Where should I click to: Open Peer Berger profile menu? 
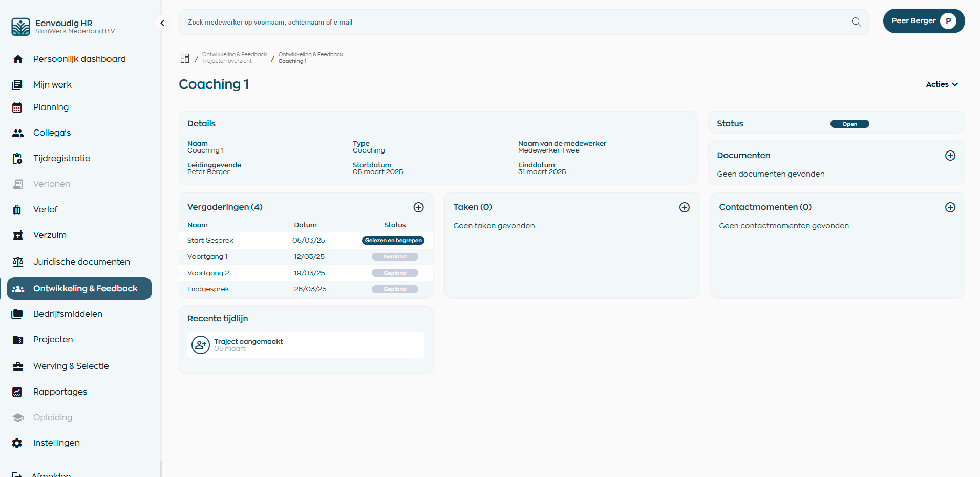tap(923, 21)
